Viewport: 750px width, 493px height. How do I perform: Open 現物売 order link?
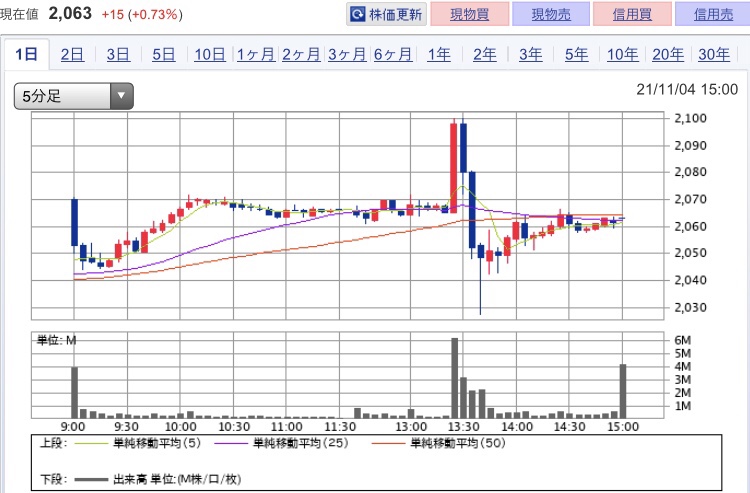point(551,14)
